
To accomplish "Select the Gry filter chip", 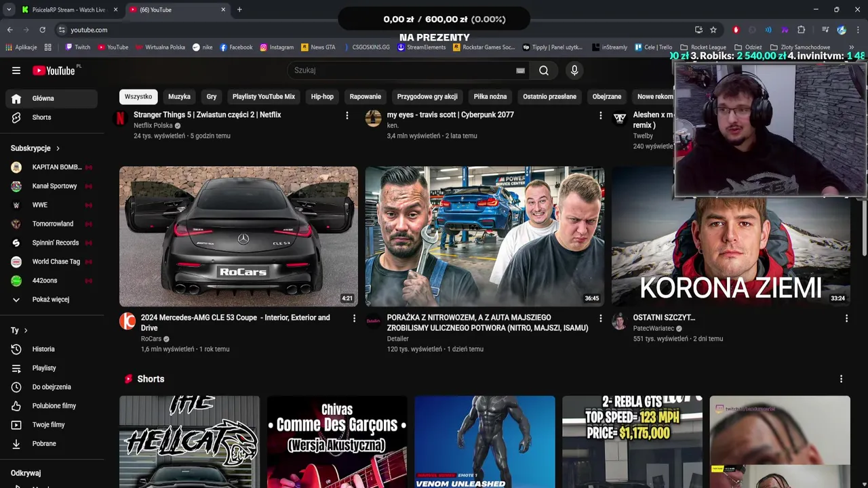I will [x=212, y=96].
